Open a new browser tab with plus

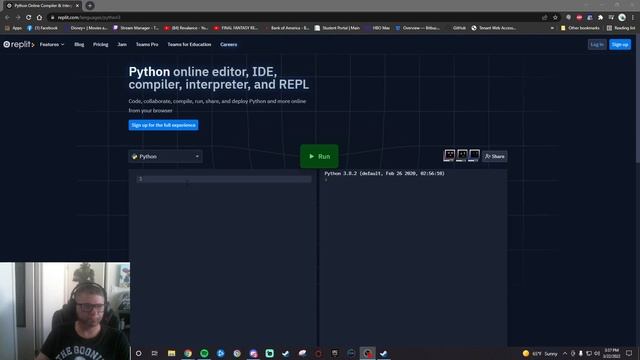tap(89, 6)
